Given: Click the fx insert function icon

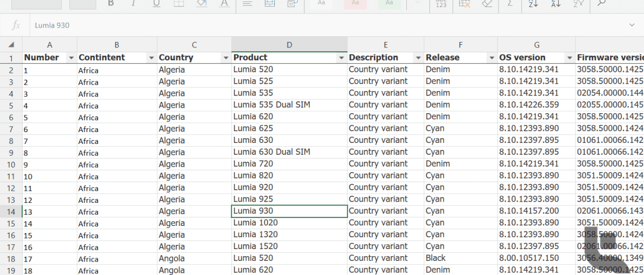Looking at the screenshot, I should 16,25.
